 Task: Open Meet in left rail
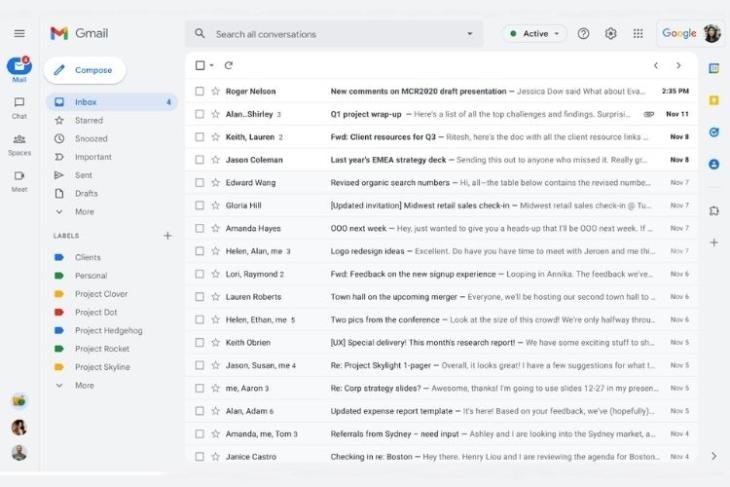[19, 179]
